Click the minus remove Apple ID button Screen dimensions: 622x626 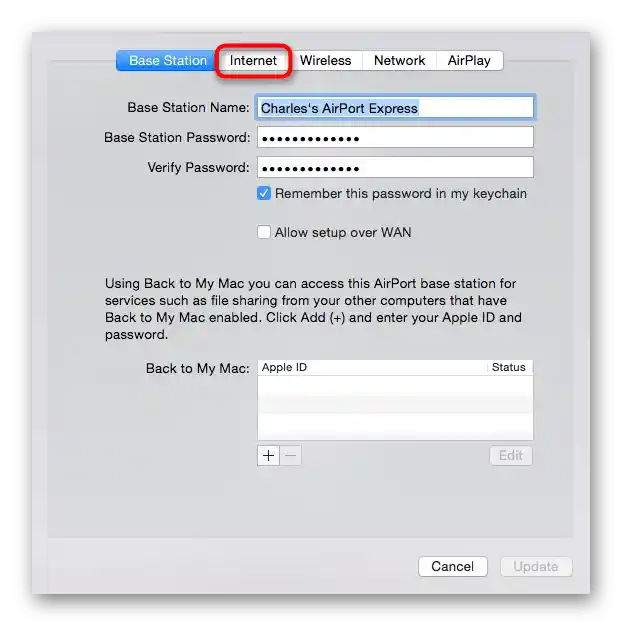point(291,456)
